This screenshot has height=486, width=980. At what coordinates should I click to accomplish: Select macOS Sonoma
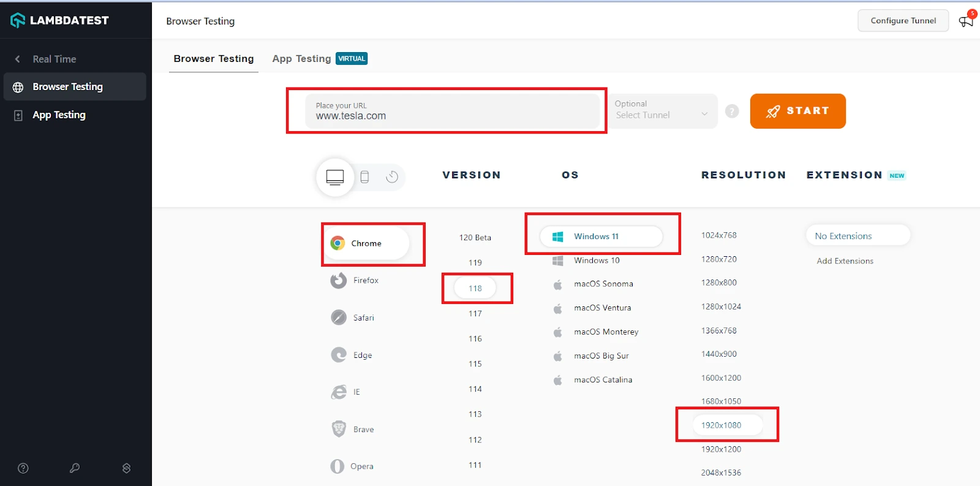point(593,284)
